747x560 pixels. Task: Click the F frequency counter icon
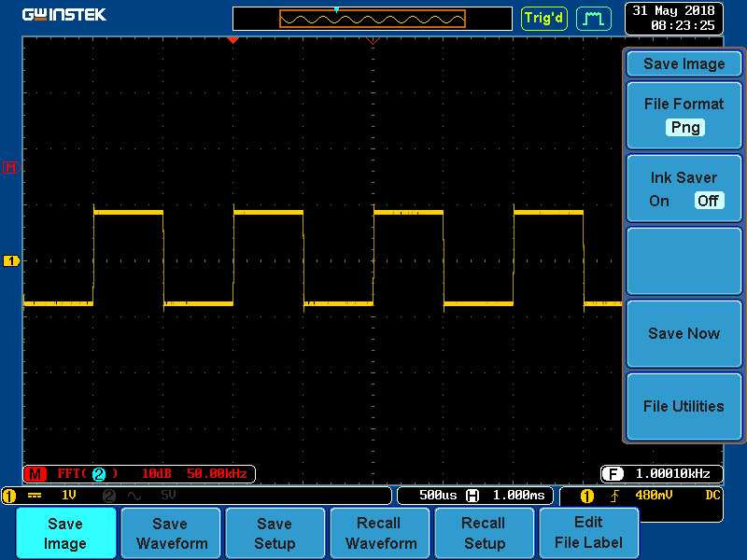613,474
